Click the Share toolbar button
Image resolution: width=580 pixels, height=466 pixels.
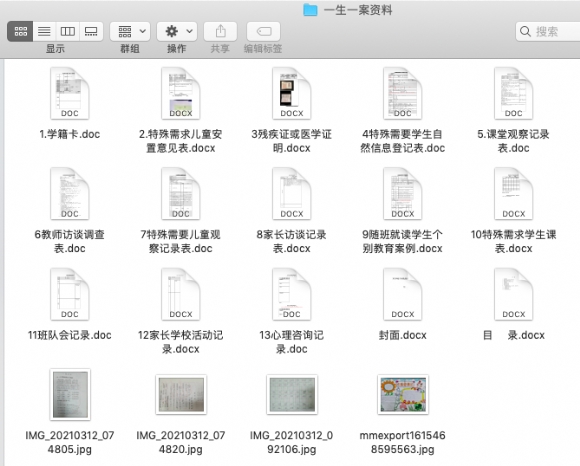tap(220, 31)
